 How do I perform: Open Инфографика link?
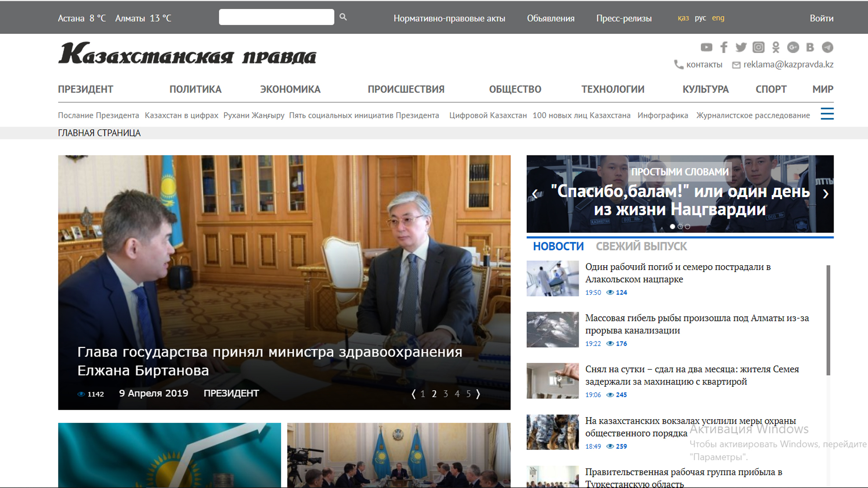point(663,116)
